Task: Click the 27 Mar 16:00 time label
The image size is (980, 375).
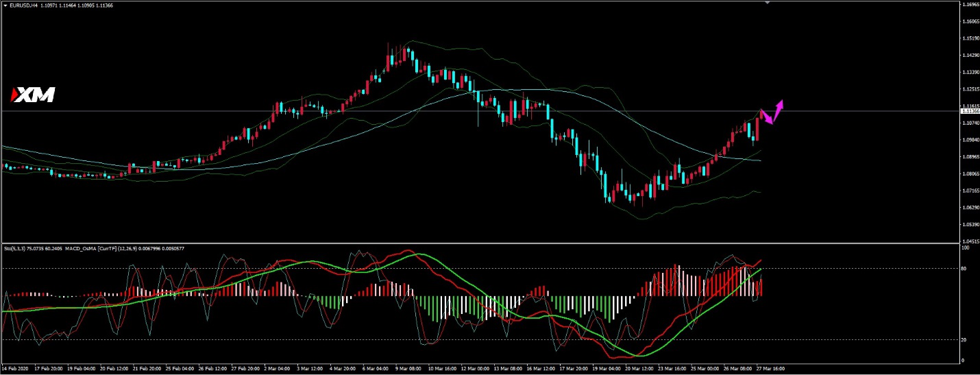Action: pyautogui.click(x=770, y=368)
